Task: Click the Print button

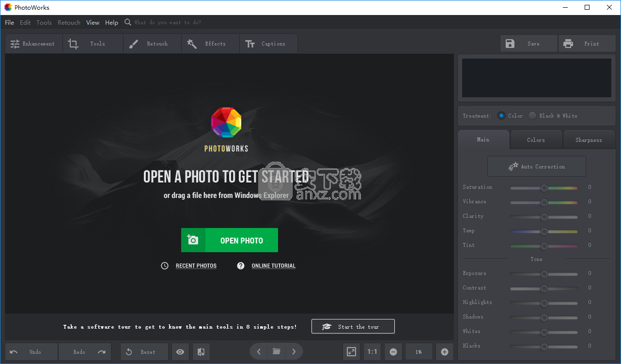Action: click(587, 44)
